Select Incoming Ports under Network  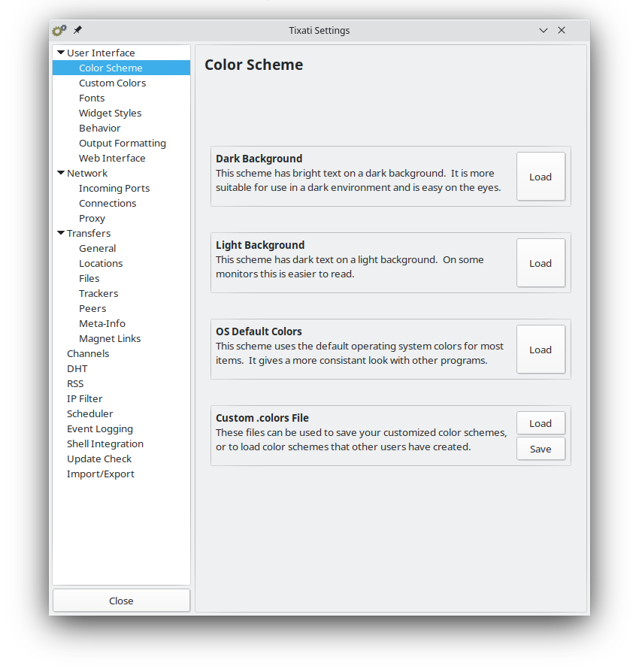[x=114, y=188]
